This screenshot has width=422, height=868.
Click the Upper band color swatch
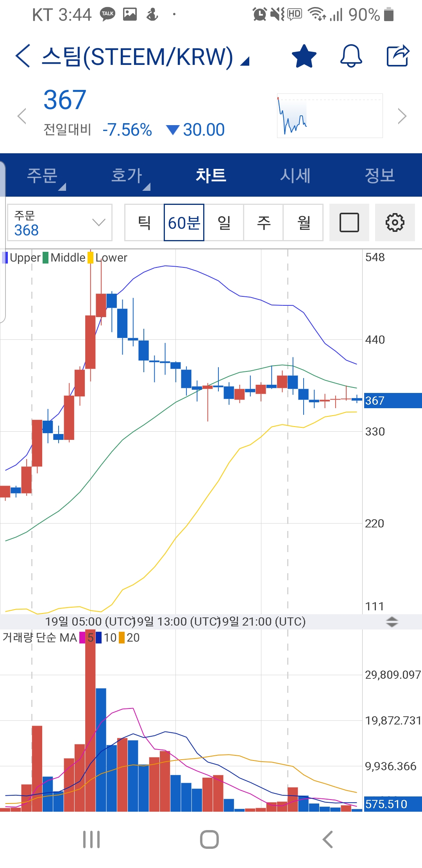[5, 258]
